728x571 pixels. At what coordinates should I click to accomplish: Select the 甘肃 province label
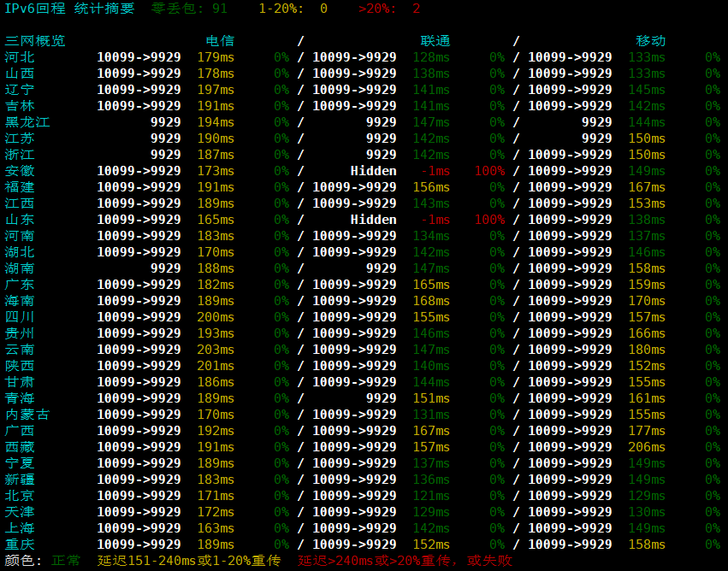tap(20, 382)
